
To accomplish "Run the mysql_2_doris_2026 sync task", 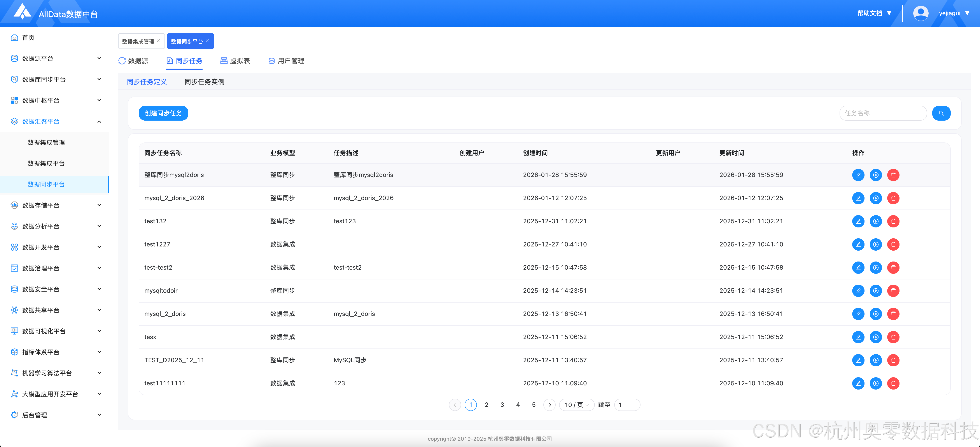I will pos(875,198).
